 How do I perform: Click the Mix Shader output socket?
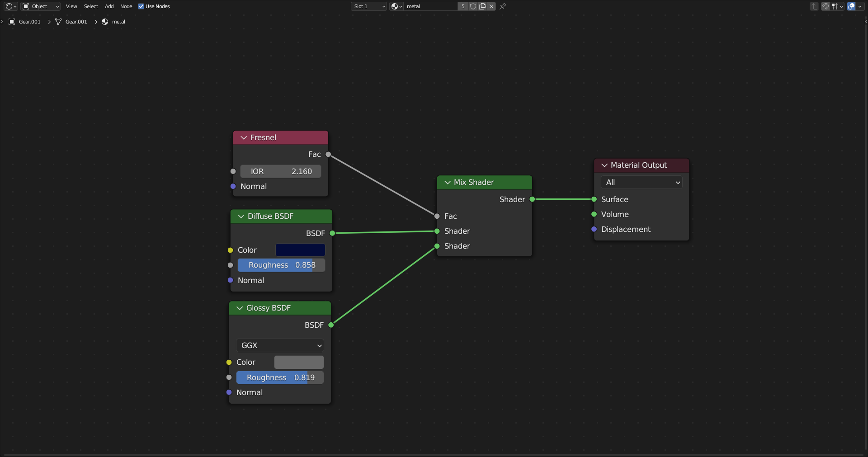tap(532, 199)
